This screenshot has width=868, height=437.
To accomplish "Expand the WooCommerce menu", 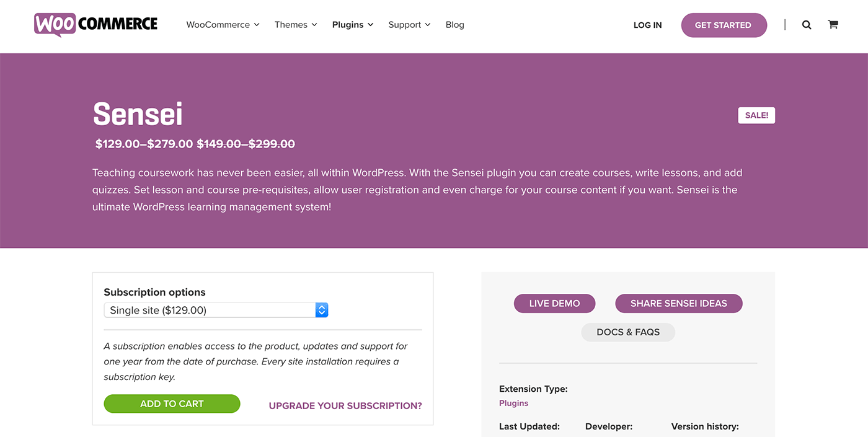I will 223,25.
